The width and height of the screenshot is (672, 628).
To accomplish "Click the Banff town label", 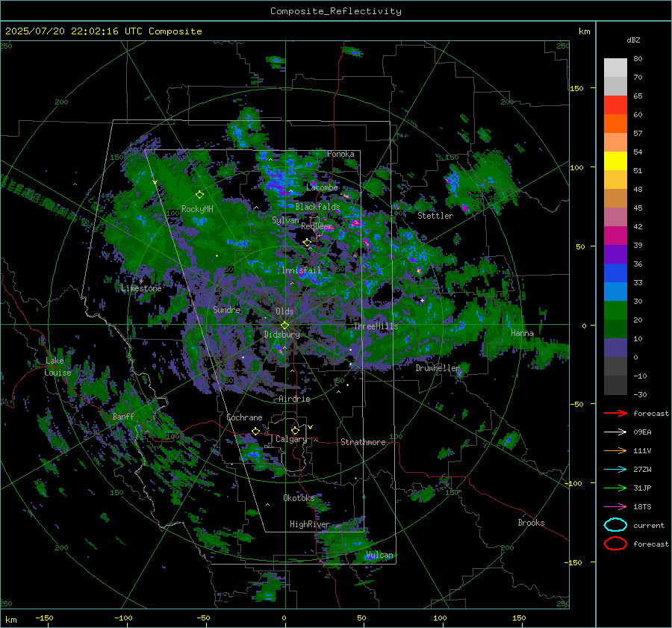I will click(123, 416).
